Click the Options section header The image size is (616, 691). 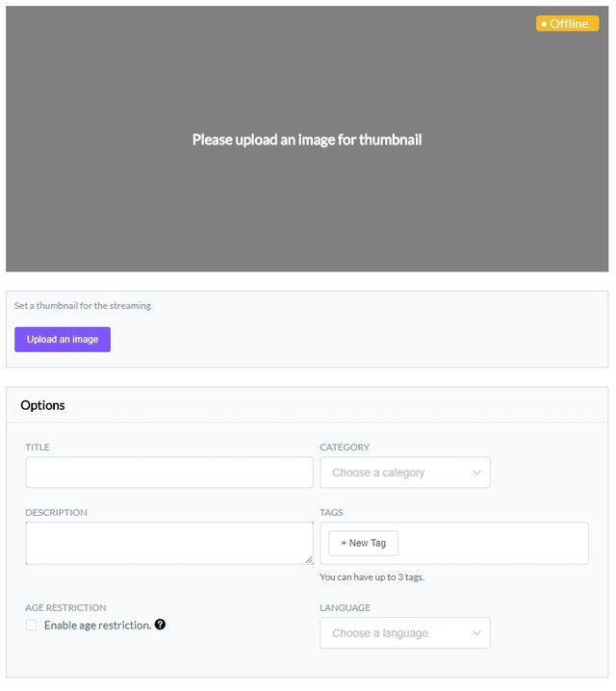click(x=43, y=405)
